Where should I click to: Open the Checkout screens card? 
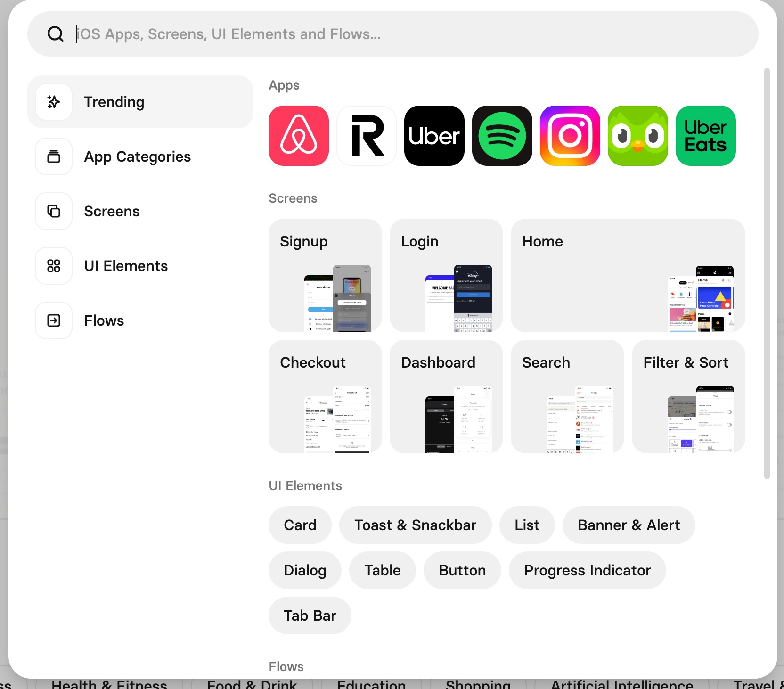[325, 396]
